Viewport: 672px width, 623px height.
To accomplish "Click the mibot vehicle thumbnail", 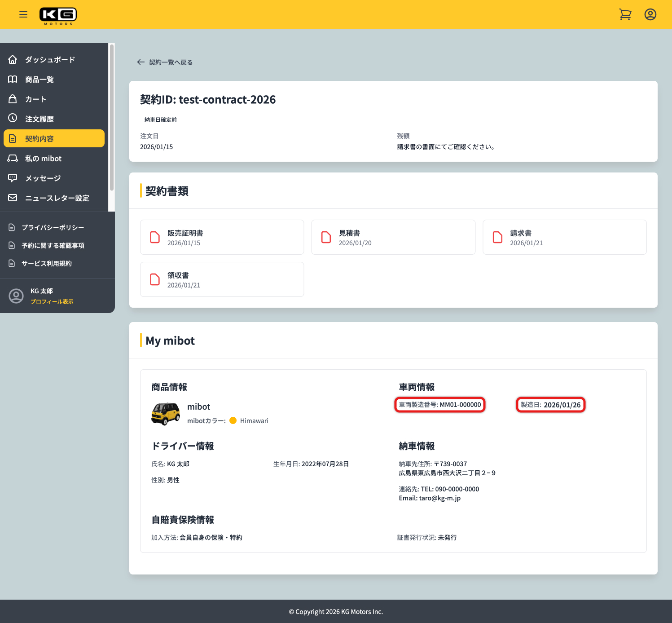I will pos(166,413).
